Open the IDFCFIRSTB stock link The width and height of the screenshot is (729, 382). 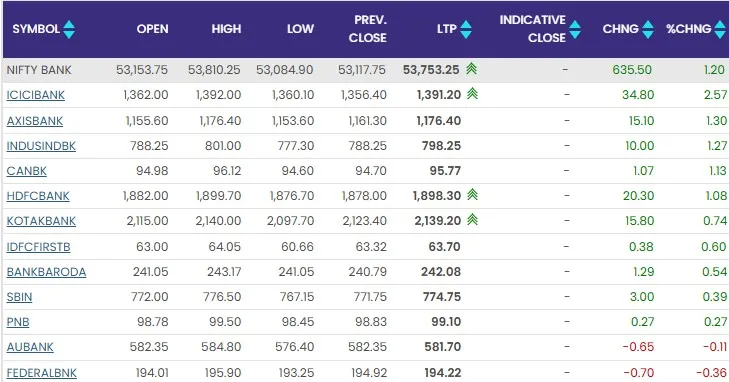pyautogui.click(x=38, y=247)
